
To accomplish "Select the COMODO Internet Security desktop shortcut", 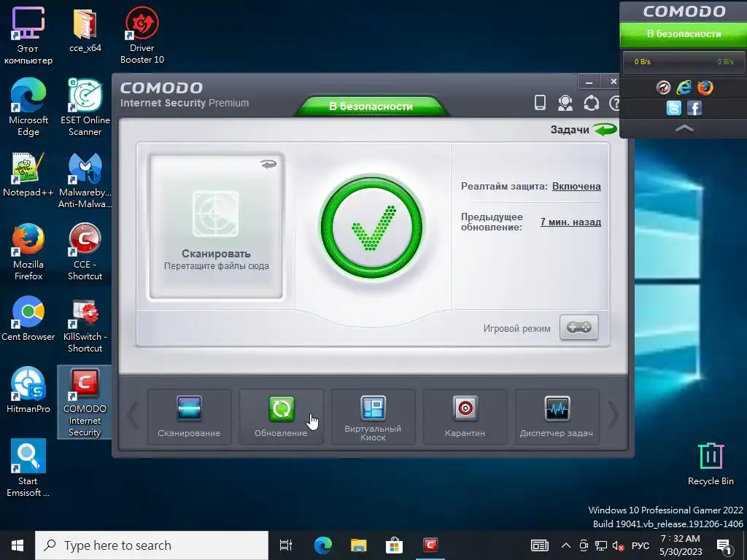I will (x=85, y=402).
